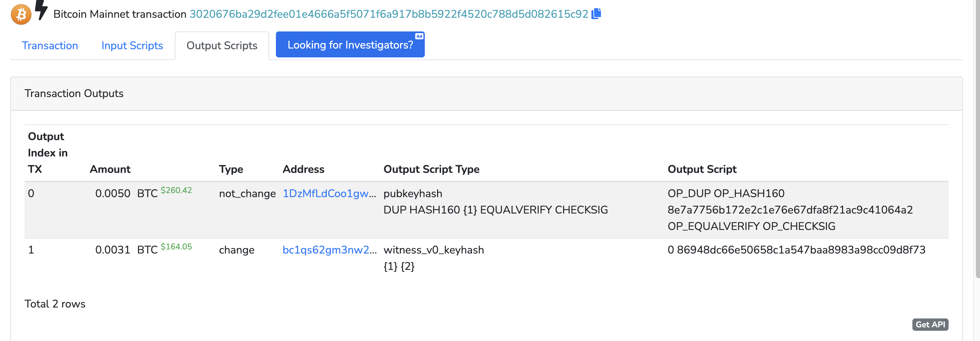
Task: Click the Total 2 rows text
Action: 55,304
